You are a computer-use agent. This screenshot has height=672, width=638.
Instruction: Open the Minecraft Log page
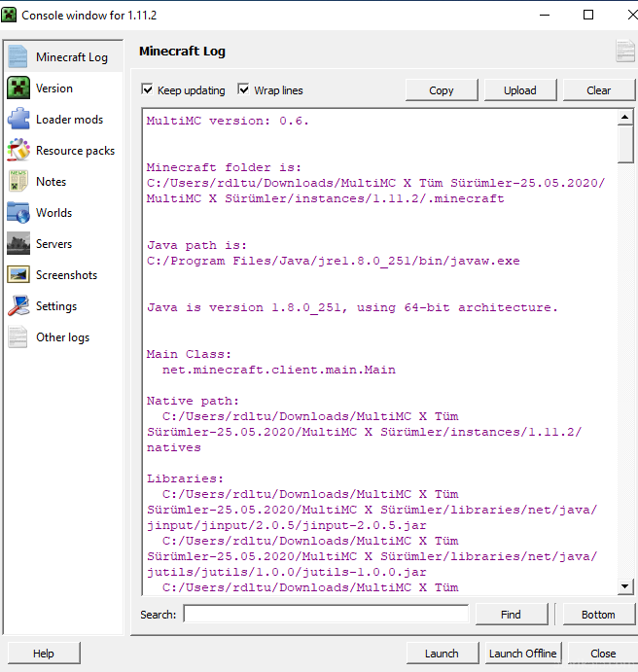point(64,56)
